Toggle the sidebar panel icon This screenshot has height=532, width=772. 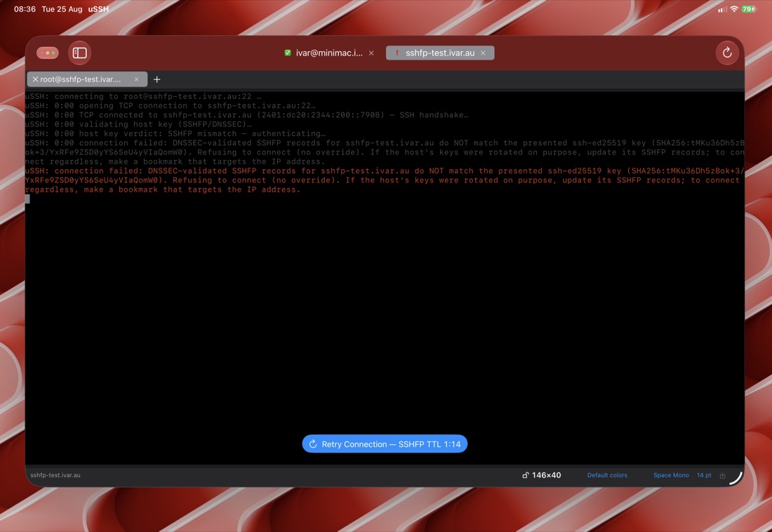[79, 53]
